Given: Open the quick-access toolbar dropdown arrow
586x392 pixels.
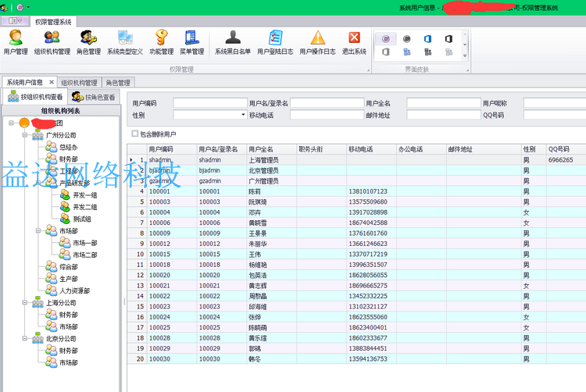Looking at the screenshot, I should coord(28,7).
